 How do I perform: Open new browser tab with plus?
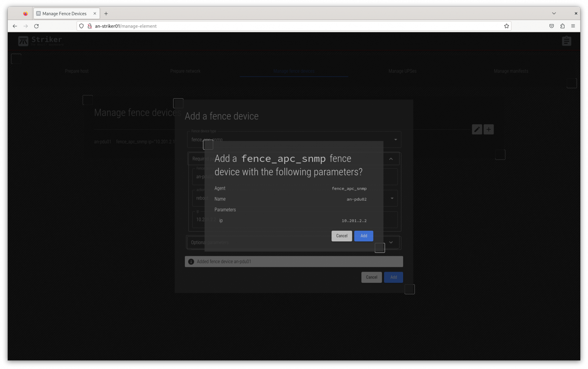tap(106, 14)
